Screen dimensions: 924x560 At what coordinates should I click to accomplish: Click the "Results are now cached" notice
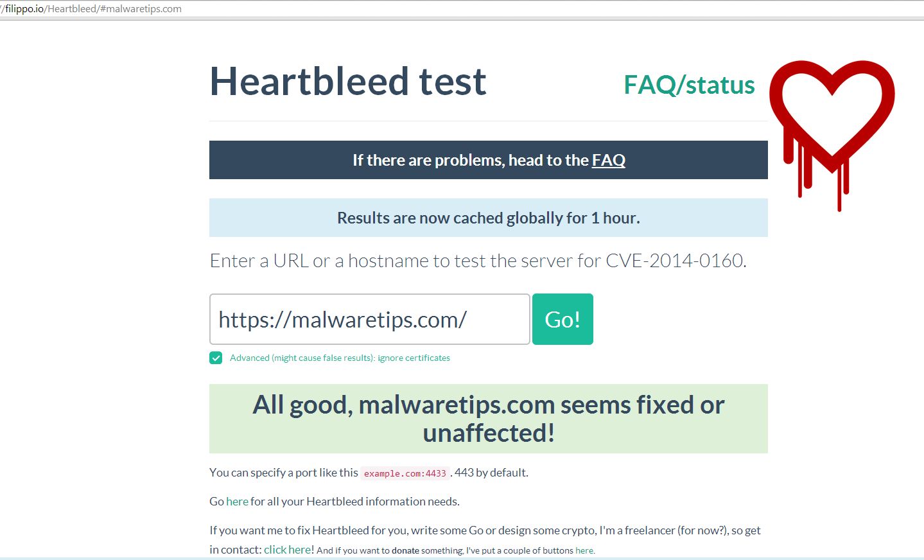tap(488, 218)
